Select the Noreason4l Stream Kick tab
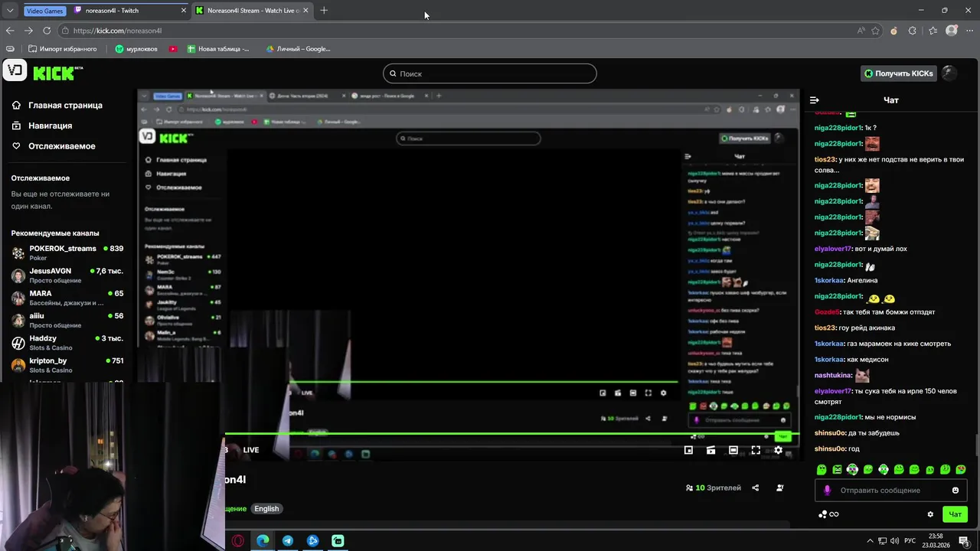980x551 pixels. (250, 11)
